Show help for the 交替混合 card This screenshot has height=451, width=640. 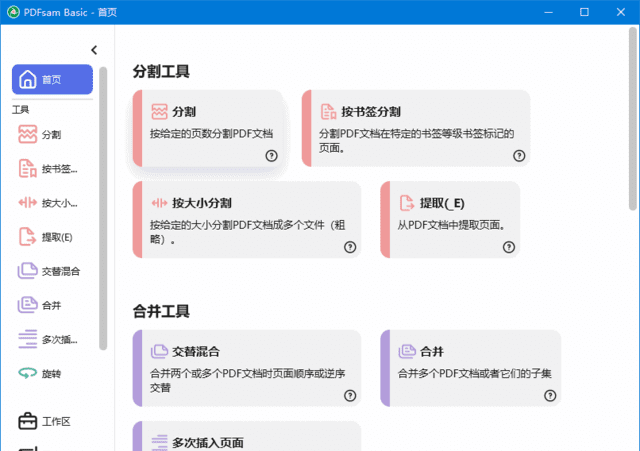pyautogui.click(x=350, y=395)
